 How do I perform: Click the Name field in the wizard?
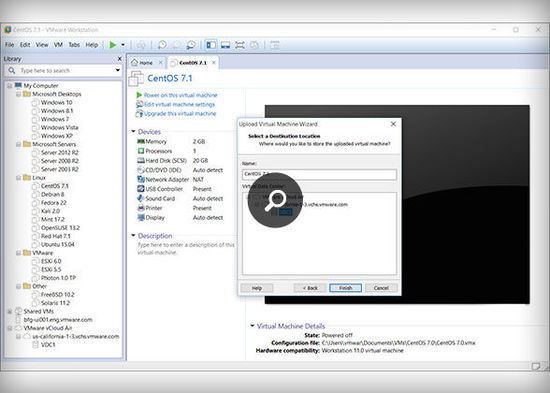pos(319,174)
